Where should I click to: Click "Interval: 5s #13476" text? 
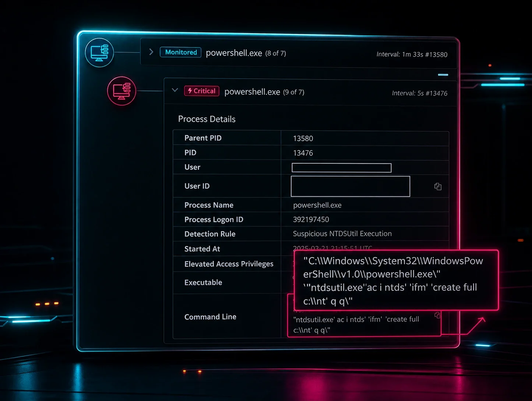[420, 93]
